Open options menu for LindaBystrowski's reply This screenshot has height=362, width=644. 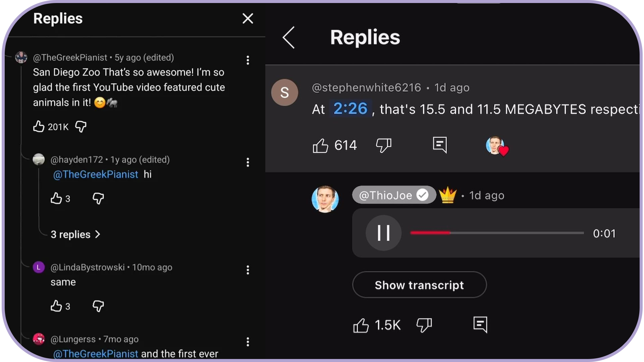click(x=248, y=270)
